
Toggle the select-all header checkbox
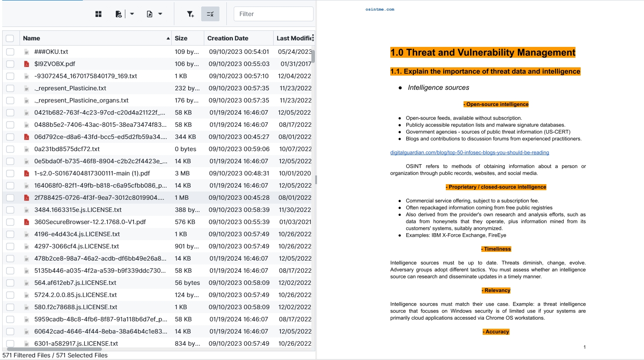point(10,38)
